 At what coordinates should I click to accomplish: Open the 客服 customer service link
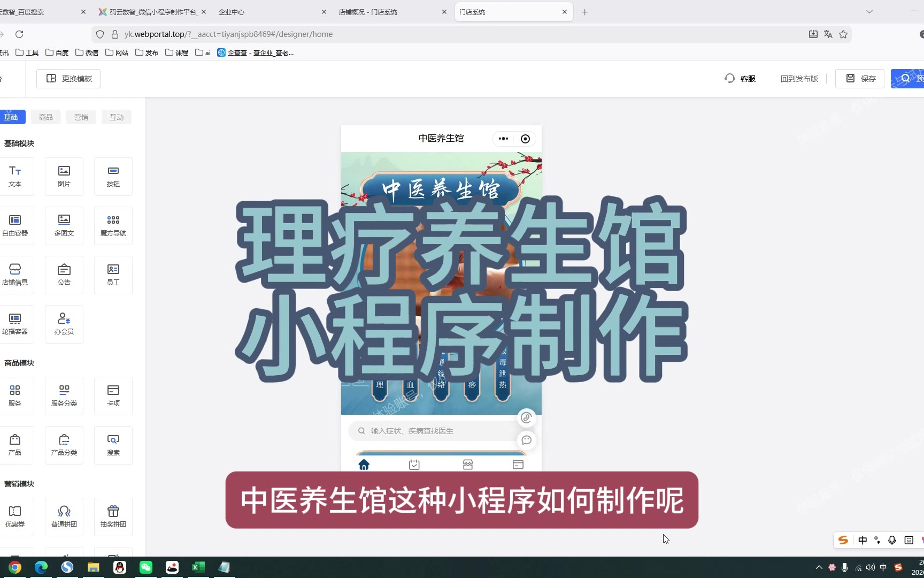(x=740, y=79)
